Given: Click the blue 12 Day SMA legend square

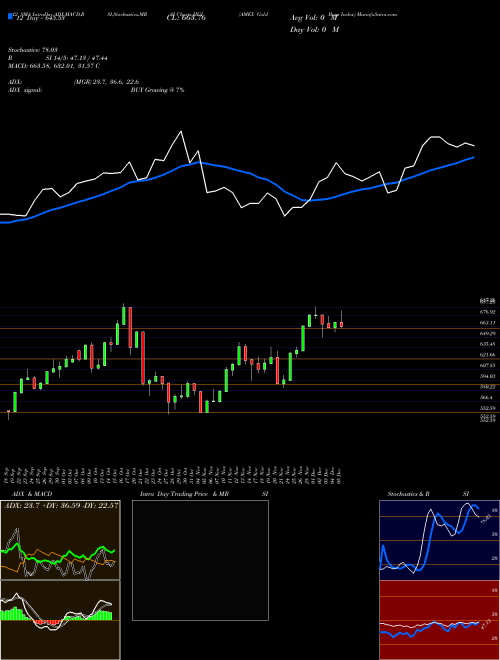Looking at the screenshot, I should click(10, 17).
